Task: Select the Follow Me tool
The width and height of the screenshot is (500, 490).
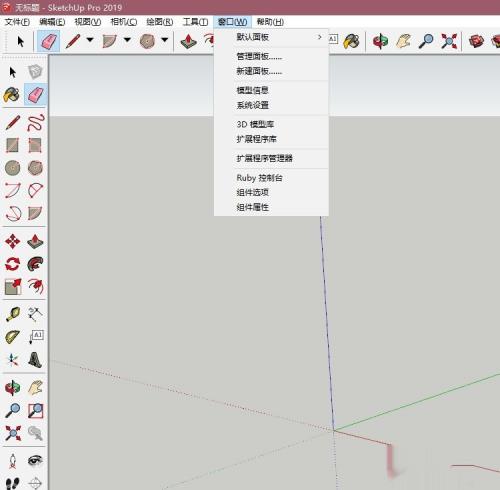Action: click(35, 264)
